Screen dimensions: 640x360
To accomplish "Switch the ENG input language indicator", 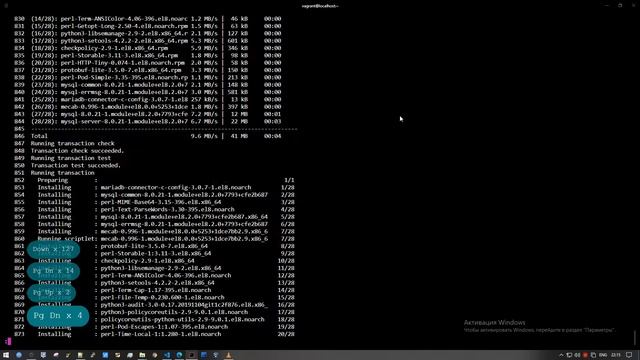I will click(603, 356).
